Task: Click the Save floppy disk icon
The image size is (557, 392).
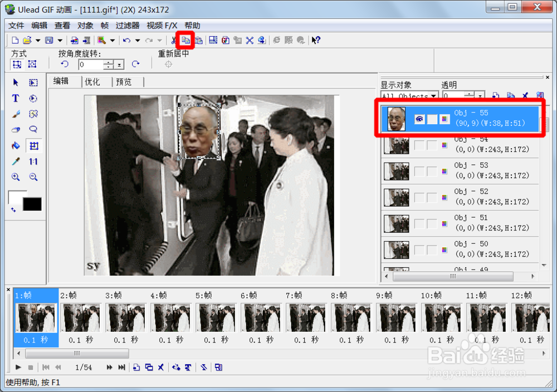Action: [49, 40]
